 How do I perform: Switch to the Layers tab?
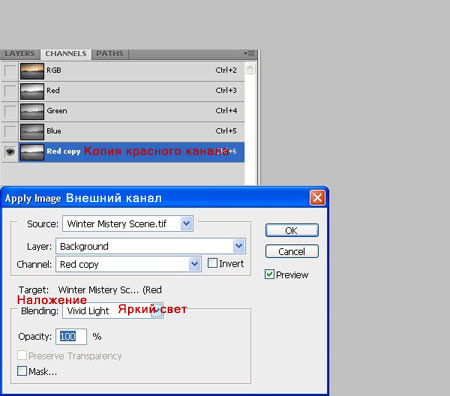[20, 54]
